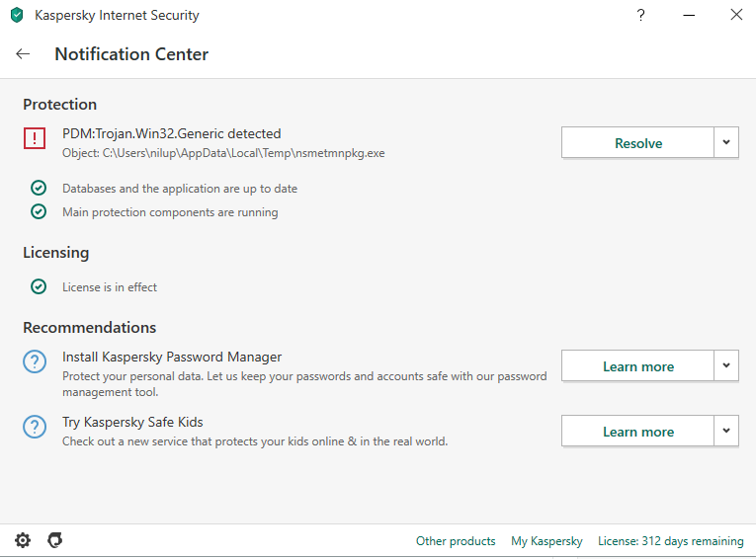Expand the dropdown next to Password Manager Learn more
This screenshot has height=559, width=756.
pos(726,366)
